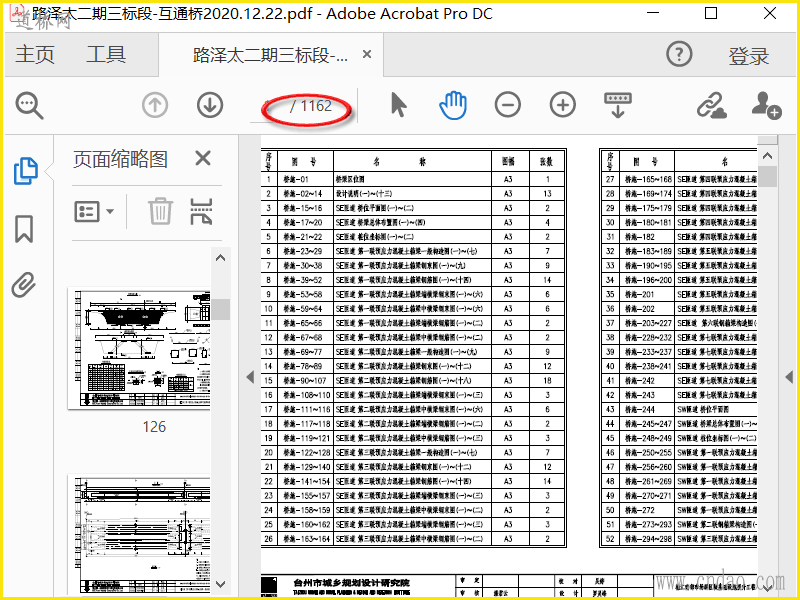Click the print pages icon in thumbnails panel
800x600 pixels.
coord(201,211)
